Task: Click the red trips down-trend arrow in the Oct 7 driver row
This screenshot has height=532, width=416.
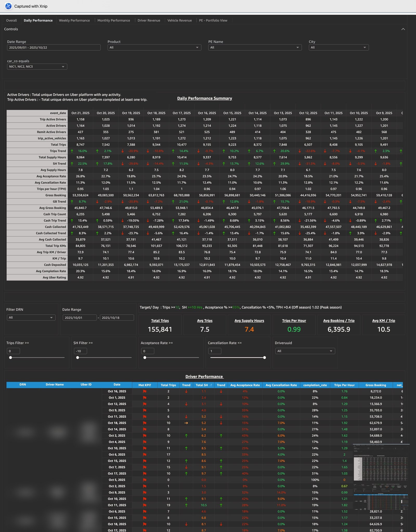Action: (x=186, y=467)
